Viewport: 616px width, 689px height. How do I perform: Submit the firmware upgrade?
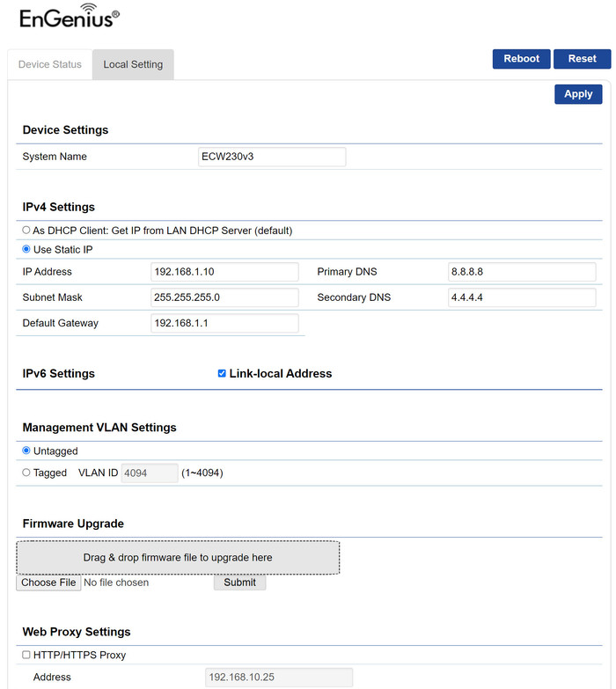pyautogui.click(x=239, y=583)
